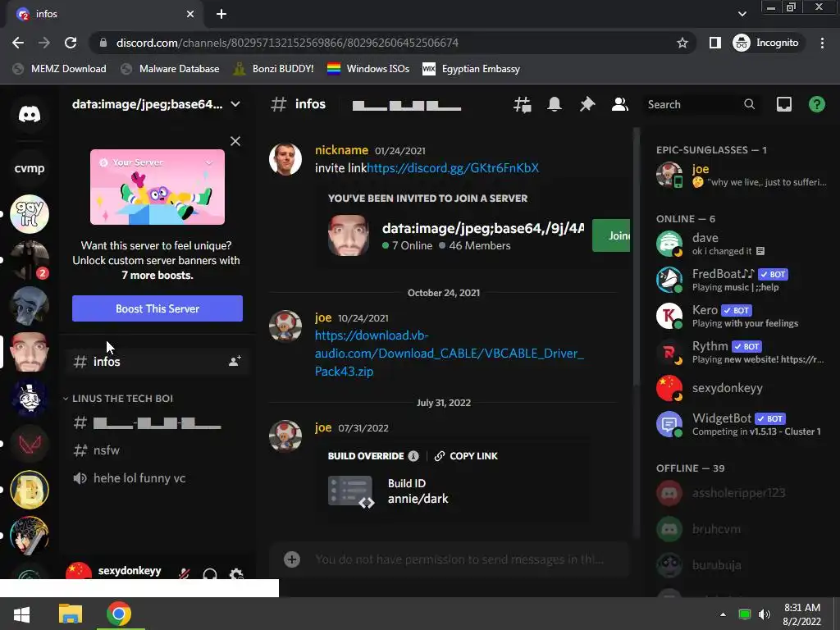This screenshot has width=840, height=630.
Task: Open server icon with red 2 badge
Action: [x=30, y=260]
